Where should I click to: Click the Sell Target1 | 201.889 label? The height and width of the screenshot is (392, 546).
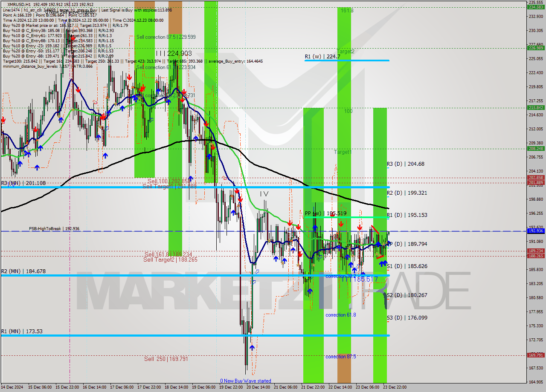click(x=169, y=186)
